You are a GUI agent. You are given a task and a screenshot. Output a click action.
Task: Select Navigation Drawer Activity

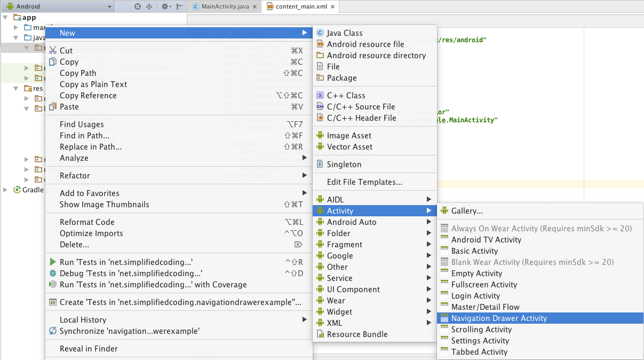tap(499, 318)
